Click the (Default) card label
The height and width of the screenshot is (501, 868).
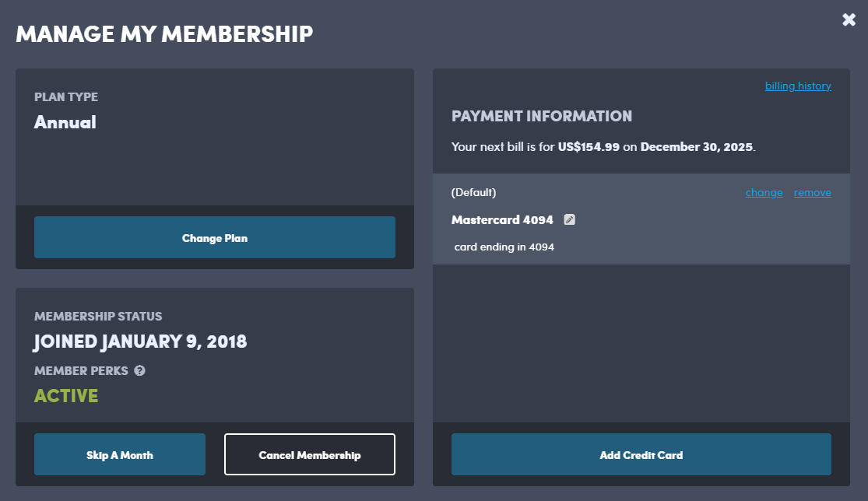tap(473, 192)
